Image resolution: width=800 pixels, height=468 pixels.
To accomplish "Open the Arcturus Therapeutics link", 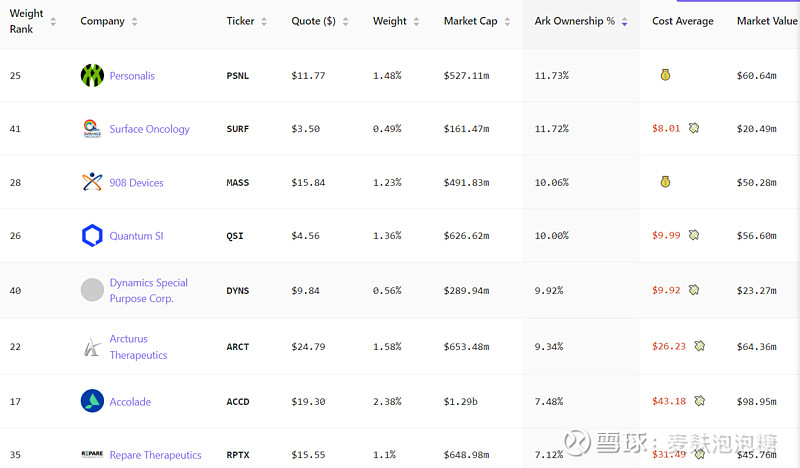I will click(138, 347).
